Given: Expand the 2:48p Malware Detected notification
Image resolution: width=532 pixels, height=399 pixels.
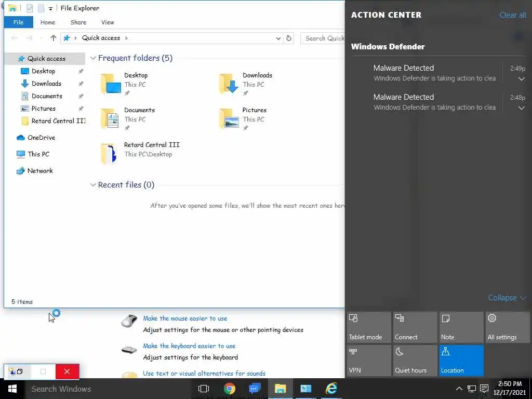Looking at the screenshot, I should pyautogui.click(x=522, y=108).
